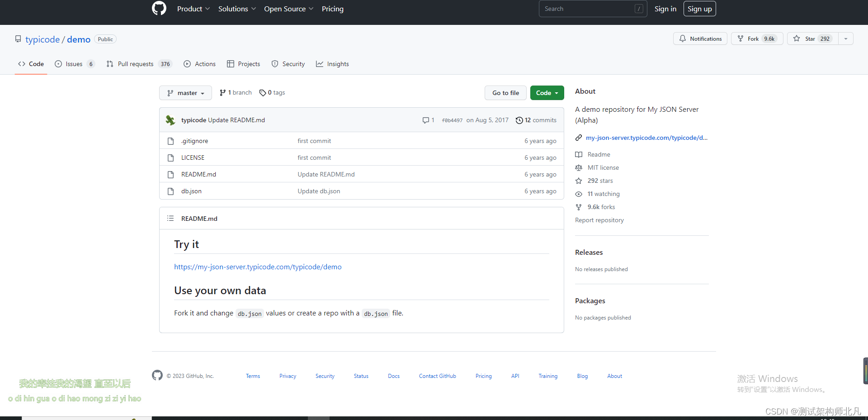Click the Notifications bell icon

pos(683,38)
